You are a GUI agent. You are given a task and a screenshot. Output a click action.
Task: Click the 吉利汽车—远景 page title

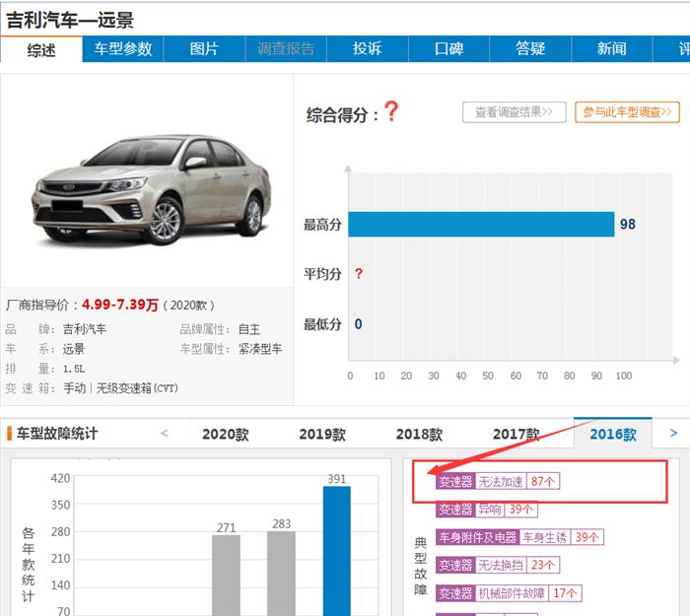70,21
